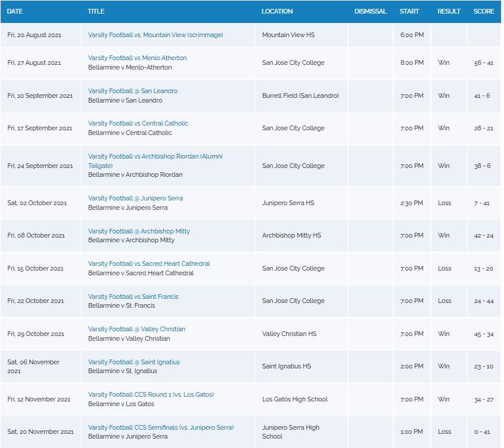Select the date Sat, 20 November 2021

pyautogui.click(x=40, y=431)
